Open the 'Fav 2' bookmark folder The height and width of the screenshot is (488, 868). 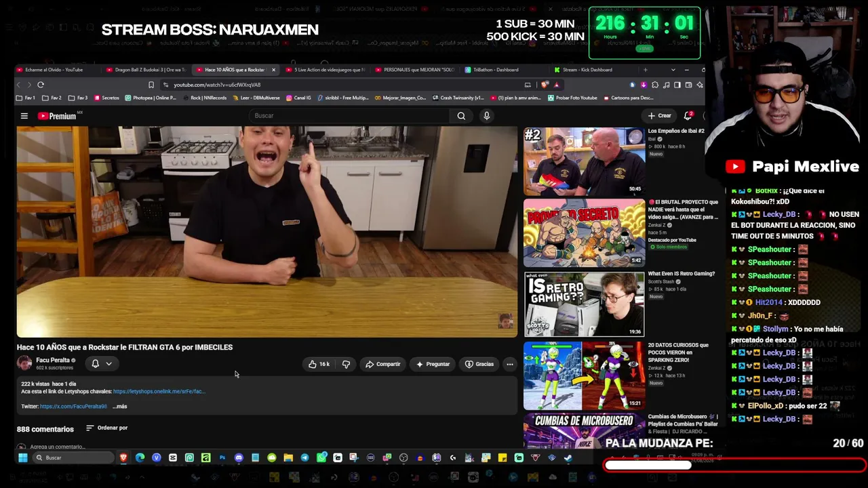(52, 98)
